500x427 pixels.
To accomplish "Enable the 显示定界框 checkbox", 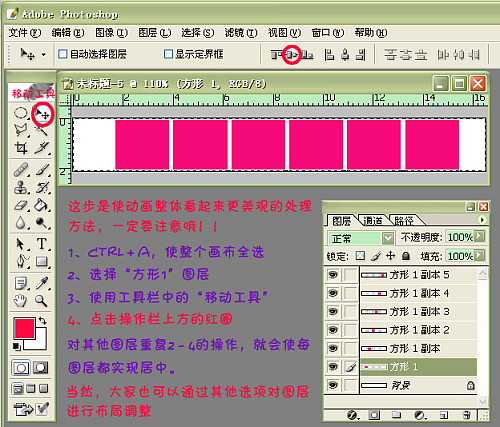I will click(x=168, y=54).
